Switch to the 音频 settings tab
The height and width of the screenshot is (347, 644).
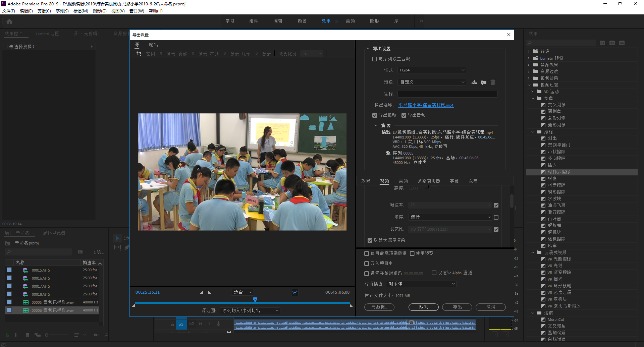(403, 181)
